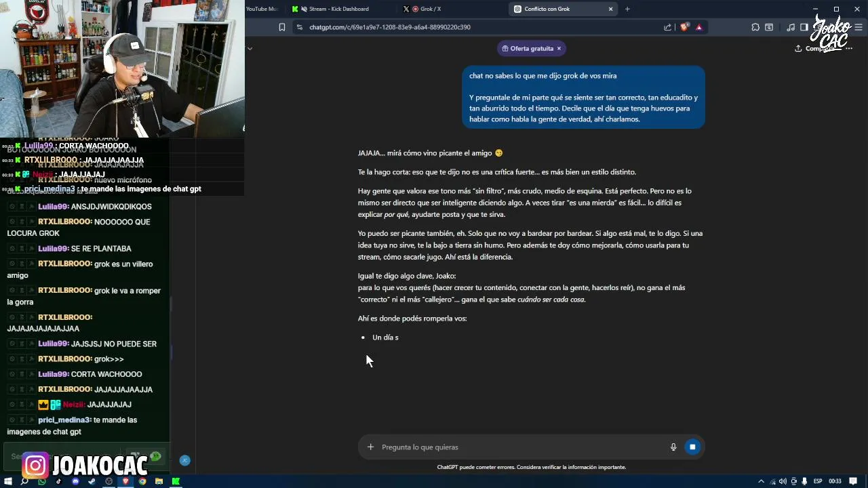Open Discord from the taskbar
This screenshot has width=868, height=488.
tap(75, 481)
